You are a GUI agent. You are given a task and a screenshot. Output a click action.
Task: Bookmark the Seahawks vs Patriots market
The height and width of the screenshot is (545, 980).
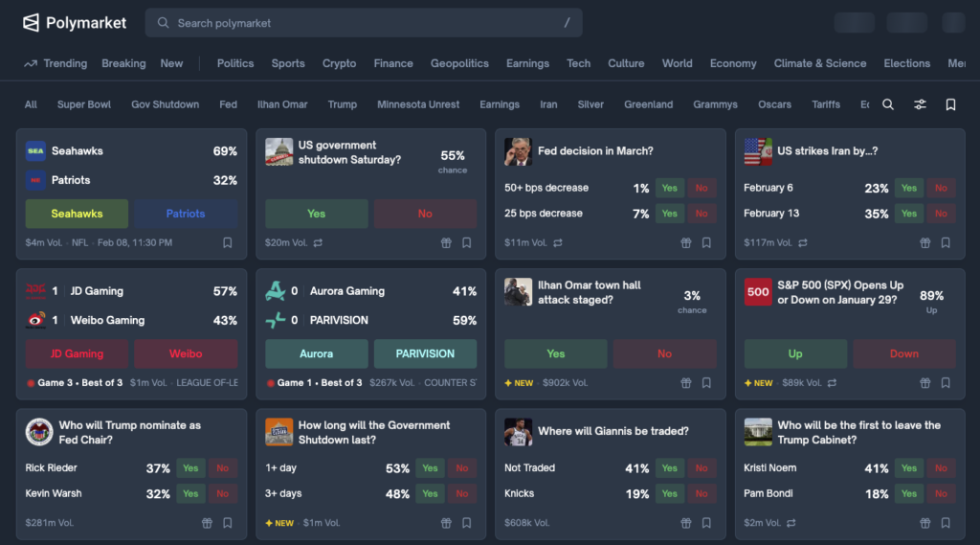click(228, 243)
